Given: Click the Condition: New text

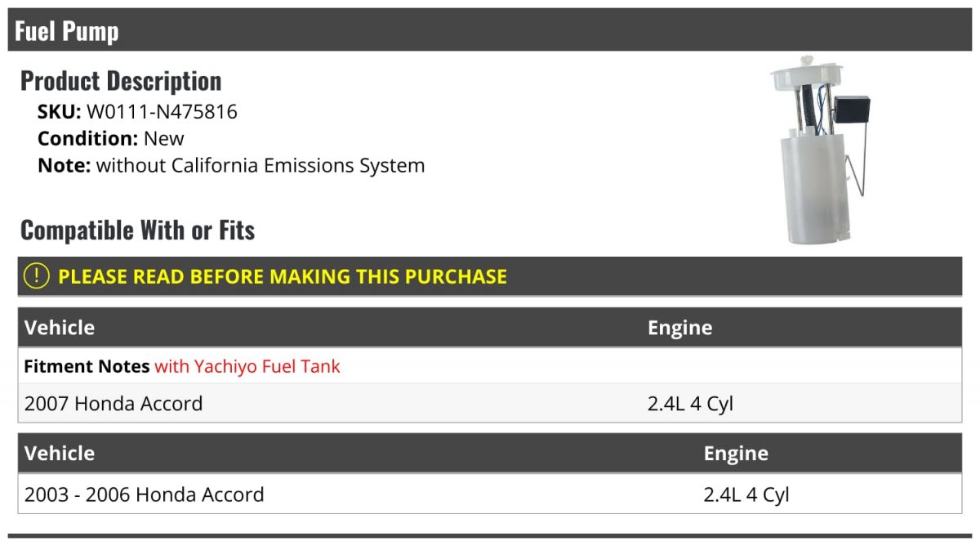Looking at the screenshot, I should pyautogui.click(x=111, y=139).
